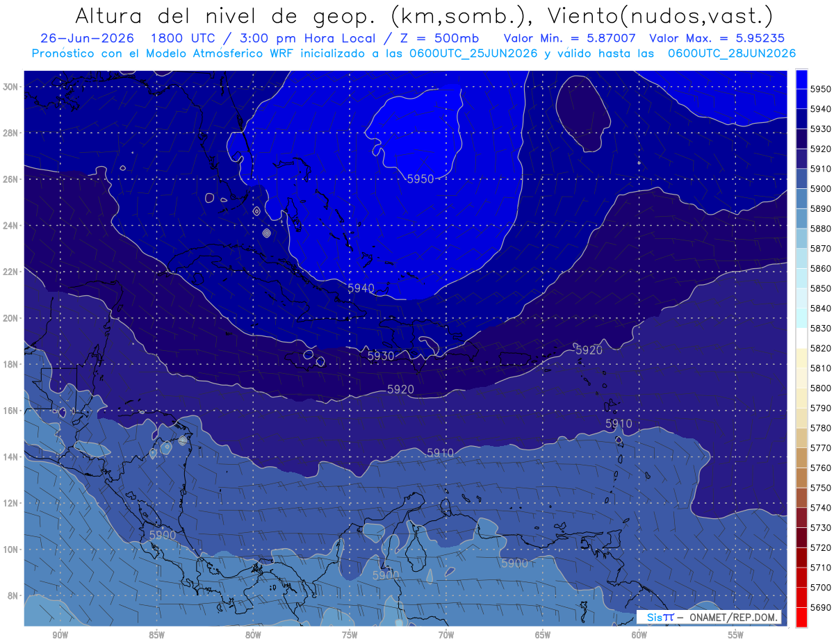Click the 5930 contour label on the map

point(381,356)
